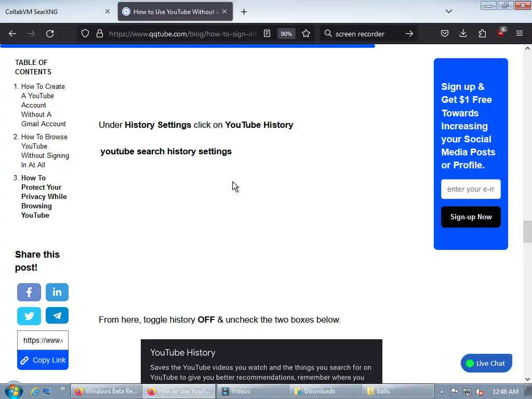
Task: Open the tracking protection shield icon
Action: click(85, 34)
